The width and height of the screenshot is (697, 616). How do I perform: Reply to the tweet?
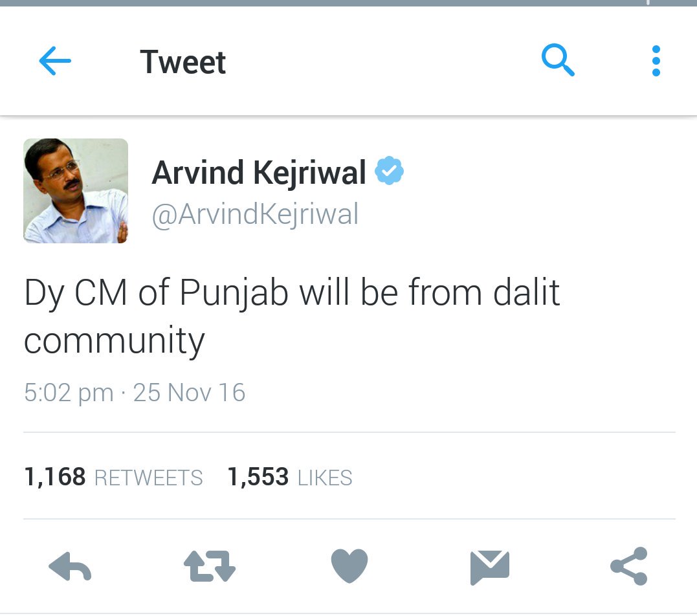pyautogui.click(x=70, y=567)
